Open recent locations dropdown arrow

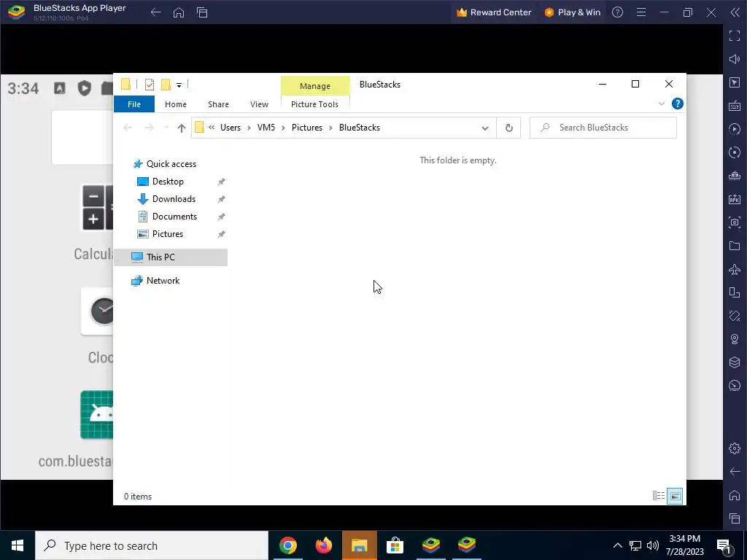click(166, 128)
